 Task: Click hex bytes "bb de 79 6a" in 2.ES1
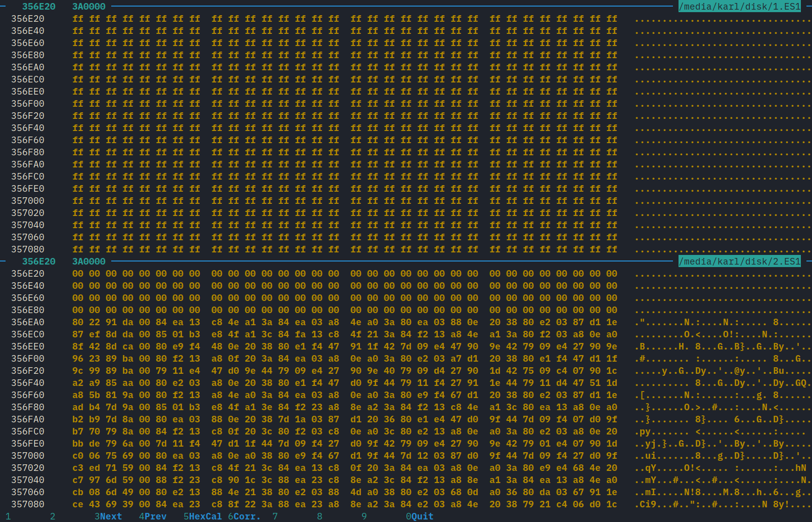point(103,444)
